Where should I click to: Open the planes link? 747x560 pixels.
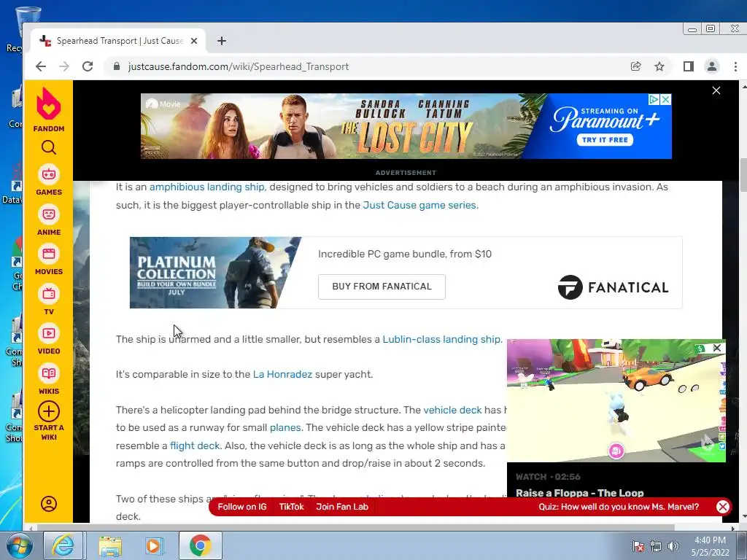point(285,427)
